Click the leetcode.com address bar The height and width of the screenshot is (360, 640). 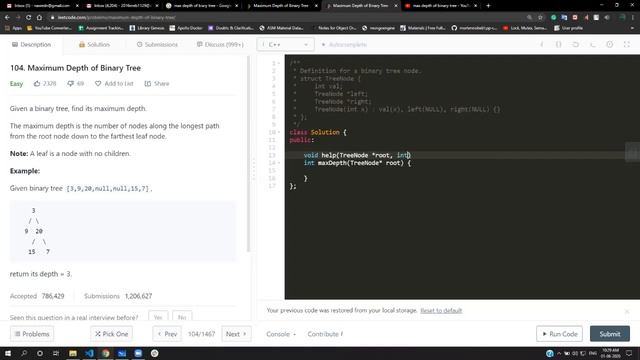click(286, 18)
